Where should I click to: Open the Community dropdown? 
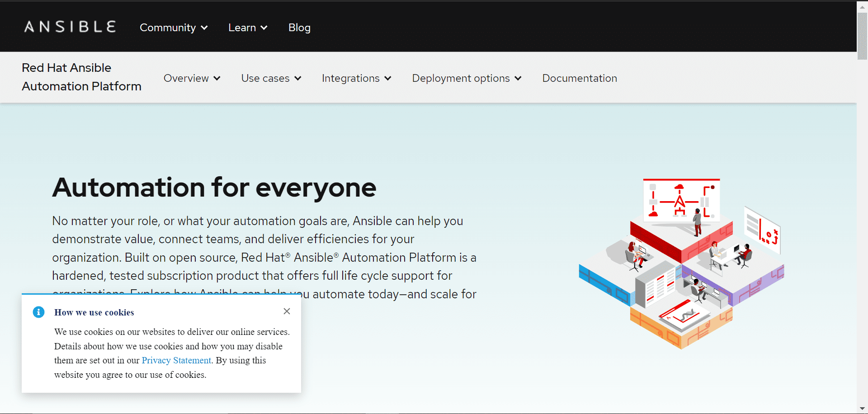tap(168, 28)
